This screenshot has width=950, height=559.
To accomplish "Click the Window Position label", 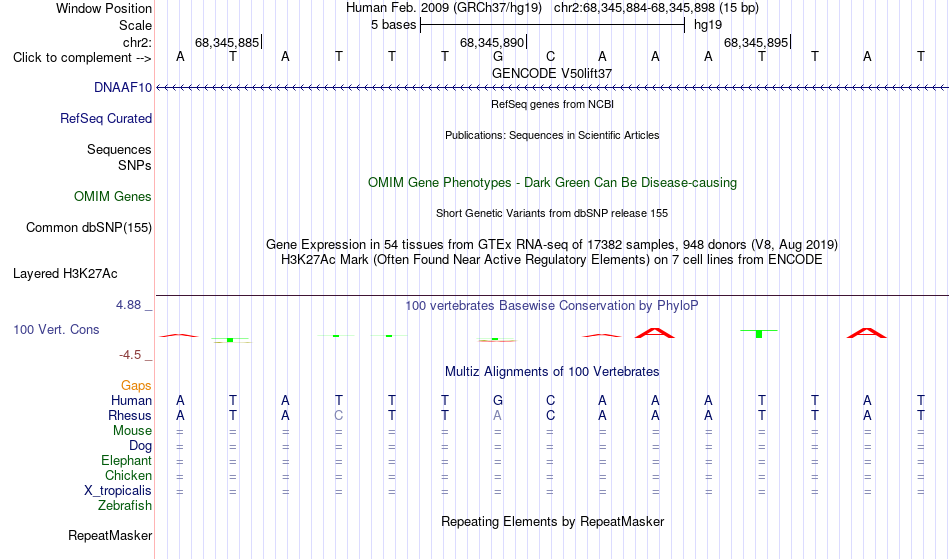I will click(104, 9).
